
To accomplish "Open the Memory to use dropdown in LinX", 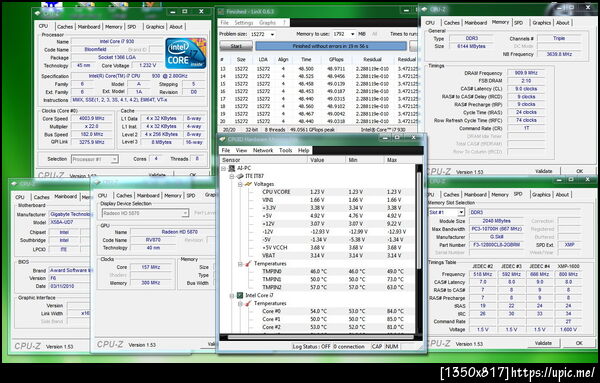I will 352,34.
